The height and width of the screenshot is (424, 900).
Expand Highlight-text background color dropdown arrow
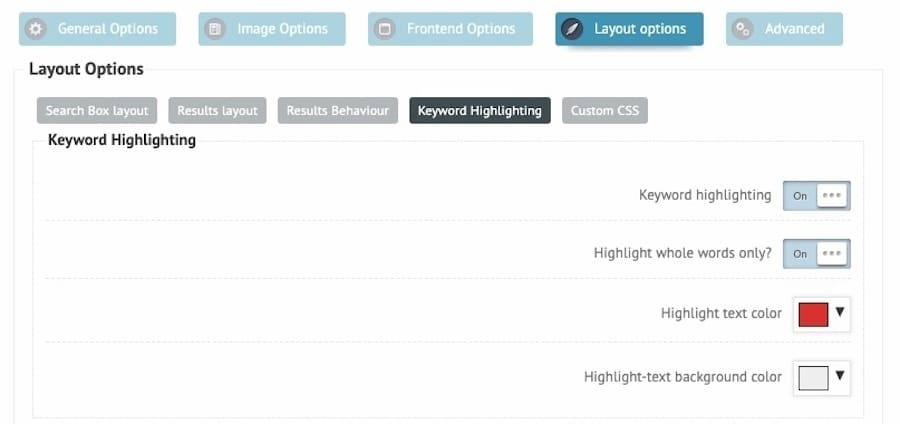point(840,376)
